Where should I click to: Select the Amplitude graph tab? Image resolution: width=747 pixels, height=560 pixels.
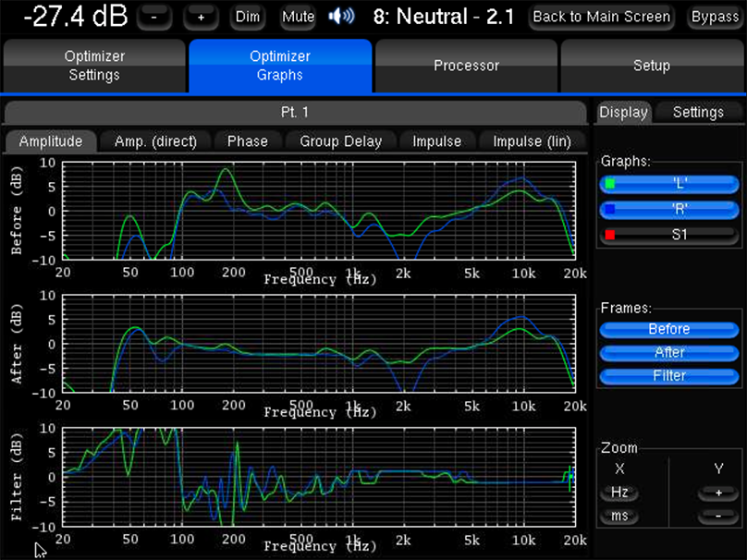tap(51, 141)
